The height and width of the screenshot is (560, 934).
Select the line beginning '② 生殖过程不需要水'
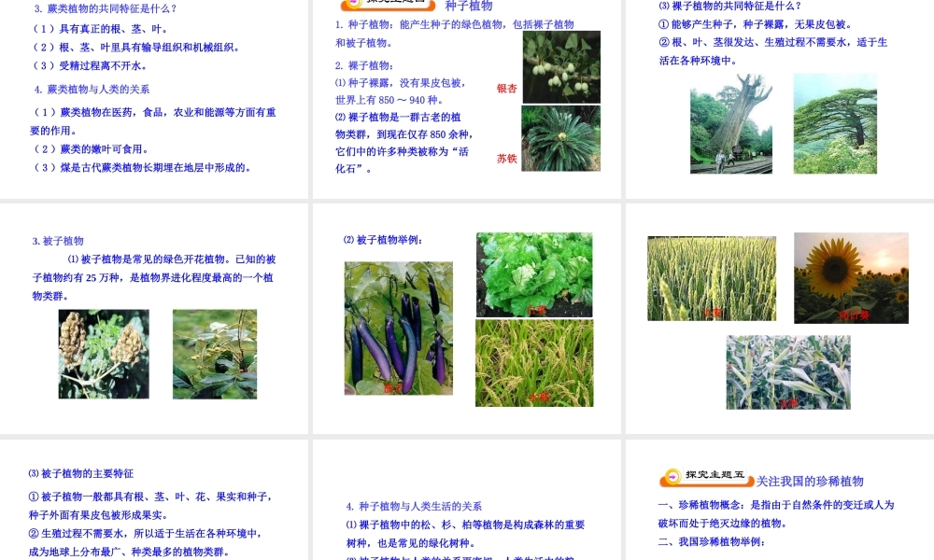point(146,533)
